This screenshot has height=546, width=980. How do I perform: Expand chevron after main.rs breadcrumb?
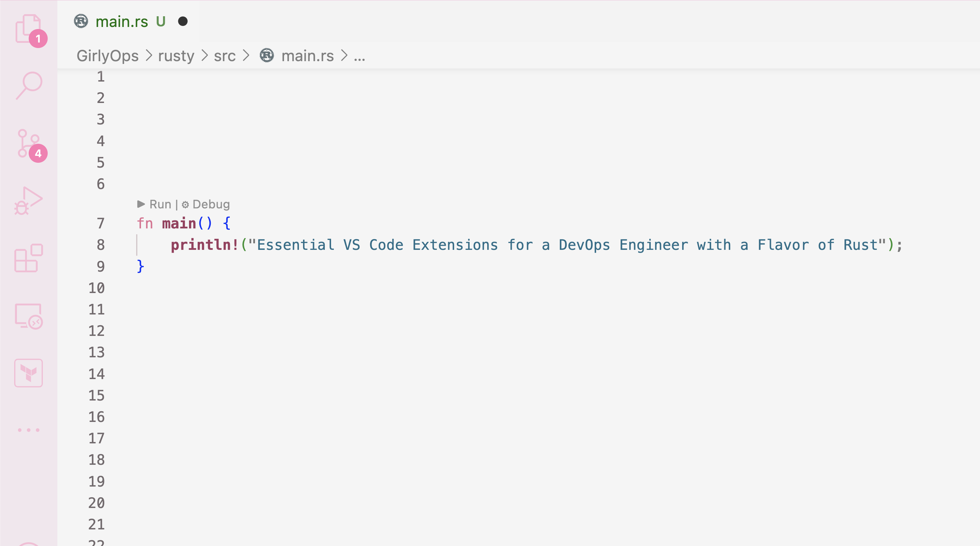[x=344, y=56]
